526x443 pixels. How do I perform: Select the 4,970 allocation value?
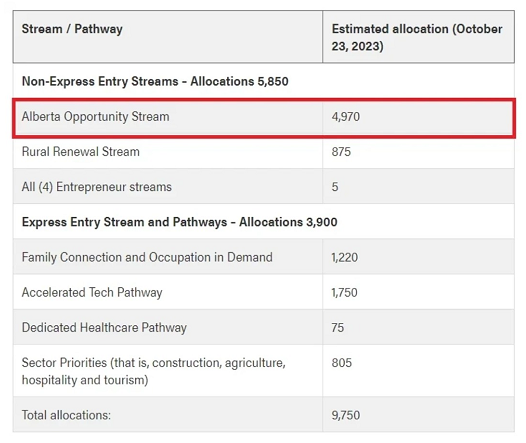coord(346,117)
